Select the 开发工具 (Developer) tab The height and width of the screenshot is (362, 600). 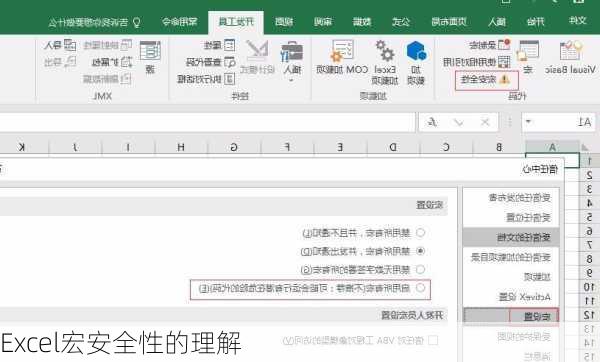pos(236,22)
